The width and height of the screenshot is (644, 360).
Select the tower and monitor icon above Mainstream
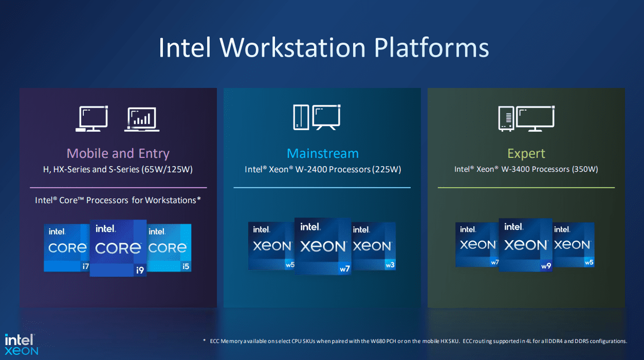pos(317,117)
